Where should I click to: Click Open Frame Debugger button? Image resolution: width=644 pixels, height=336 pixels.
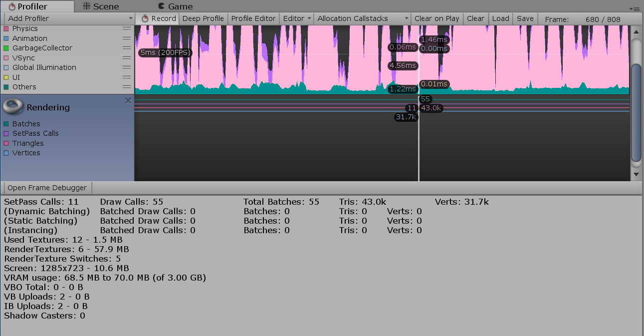47,188
